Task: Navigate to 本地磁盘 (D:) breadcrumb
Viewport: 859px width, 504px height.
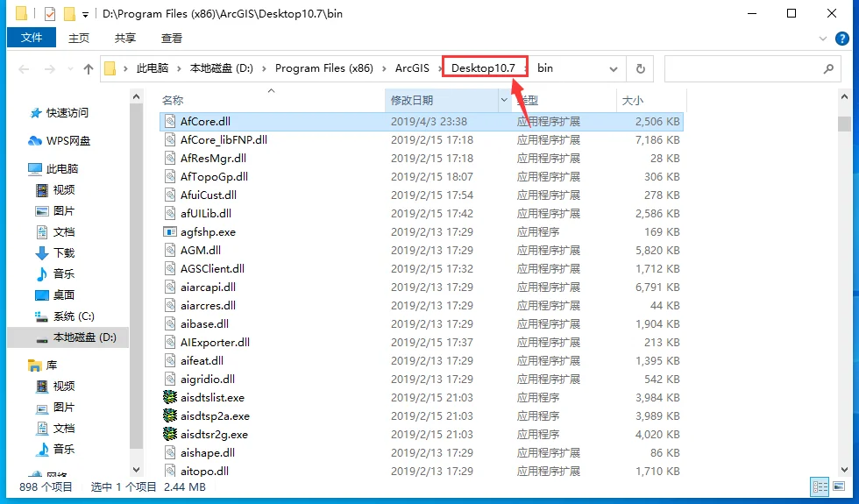Action: [x=221, y=68]
